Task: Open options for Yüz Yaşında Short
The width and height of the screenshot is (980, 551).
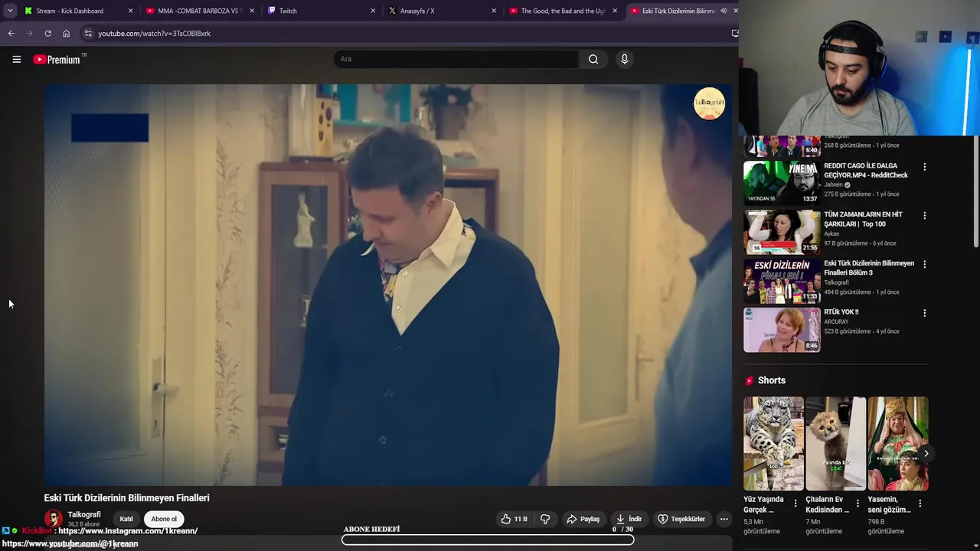Action: 795,504
